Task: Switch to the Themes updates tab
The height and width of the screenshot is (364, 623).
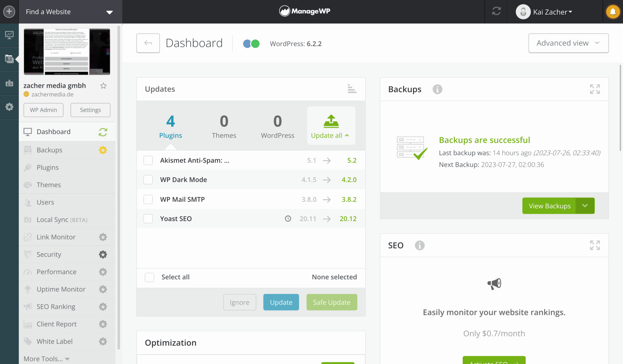Action: 224,127
